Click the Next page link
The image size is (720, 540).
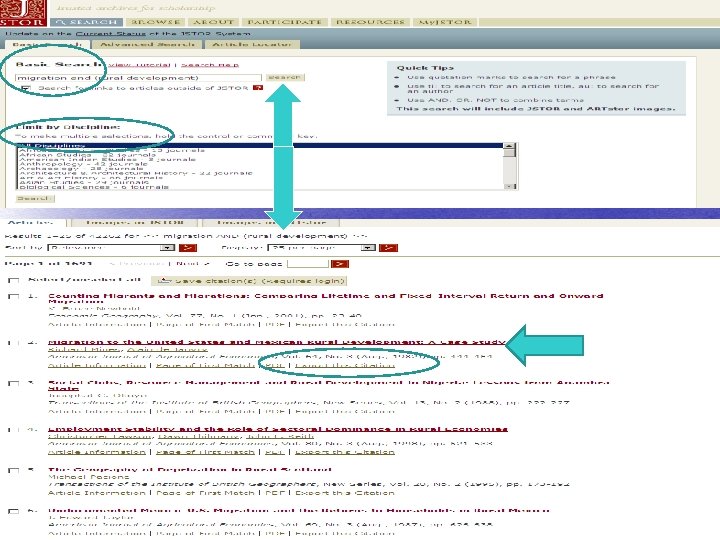click(193, 264)
